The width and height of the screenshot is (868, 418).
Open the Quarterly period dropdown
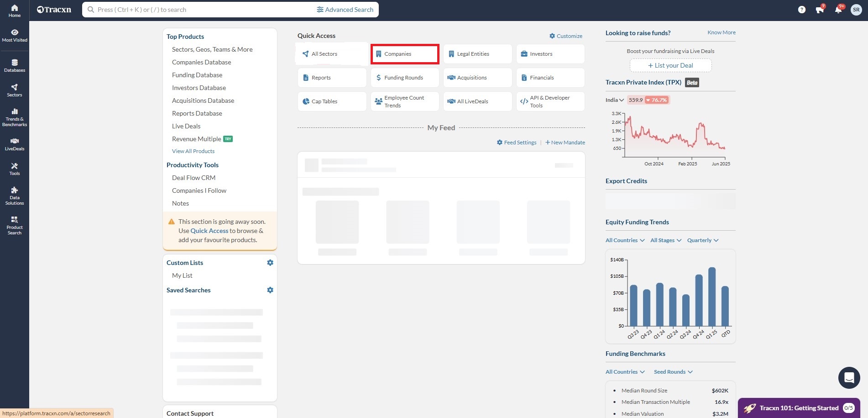click(x=702, y=240)
